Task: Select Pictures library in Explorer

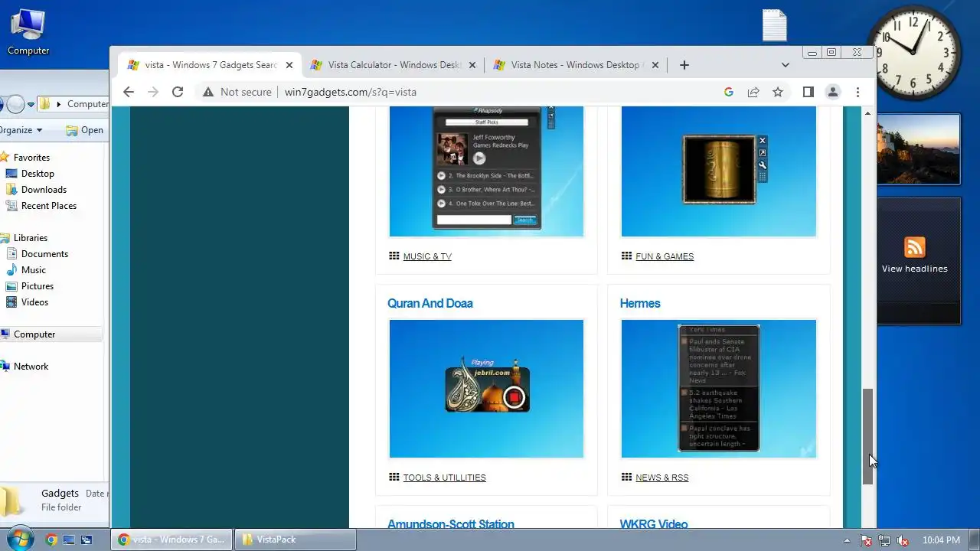Action: click(38, 286)
